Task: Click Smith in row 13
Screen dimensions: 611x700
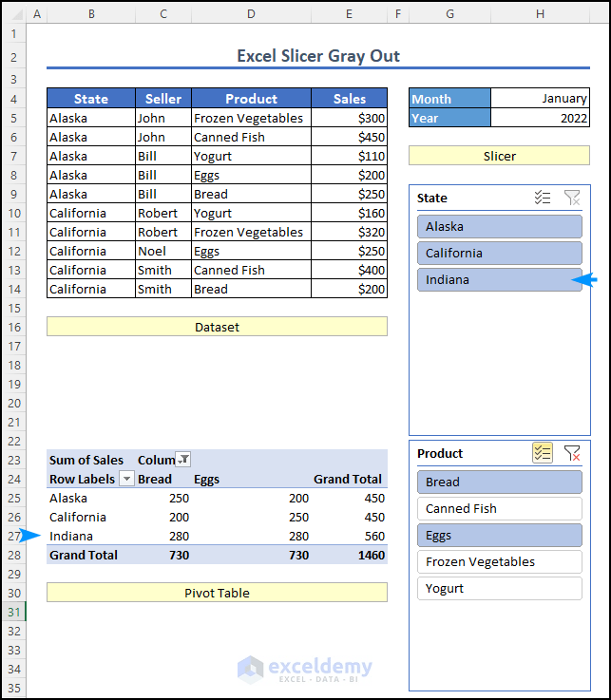Action: [x=163, y=270]
